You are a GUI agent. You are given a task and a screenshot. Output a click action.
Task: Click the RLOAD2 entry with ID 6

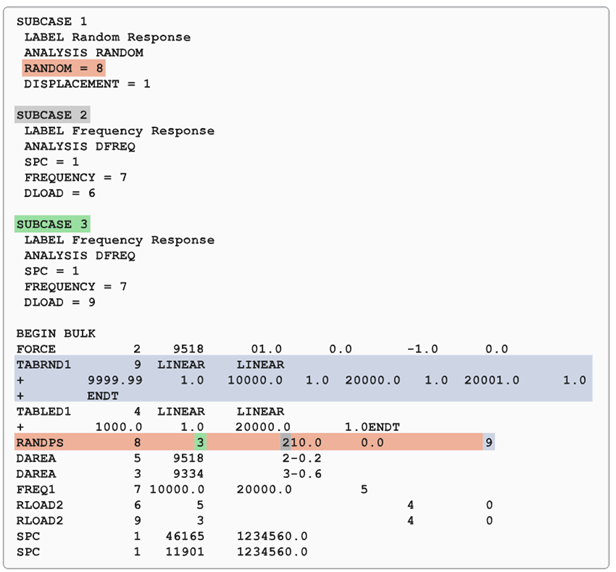255,505
